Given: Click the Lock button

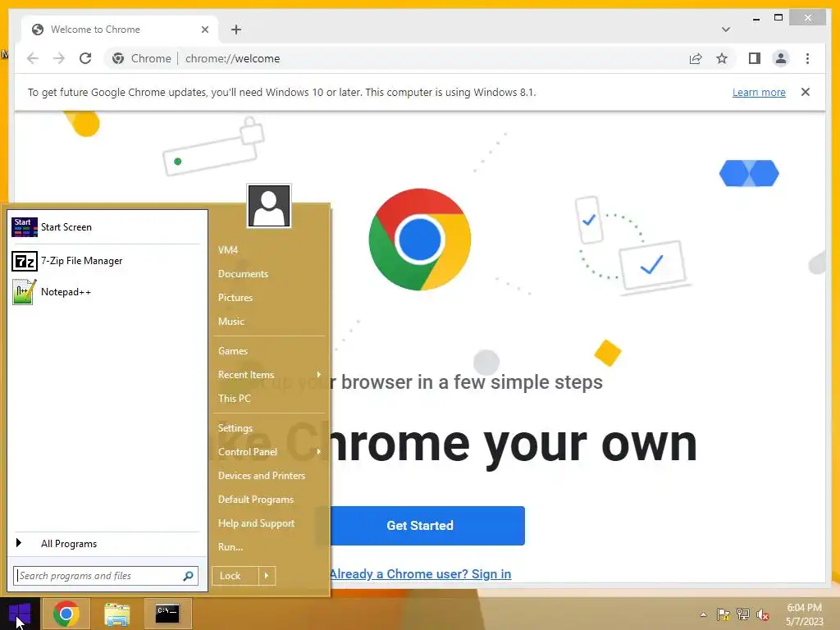Looking at the screenshot, I should [235, 576].
